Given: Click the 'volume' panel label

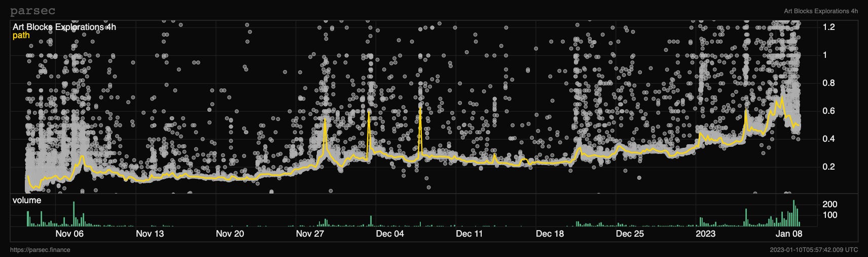Looking at the screenshot, I should point(27,200).
